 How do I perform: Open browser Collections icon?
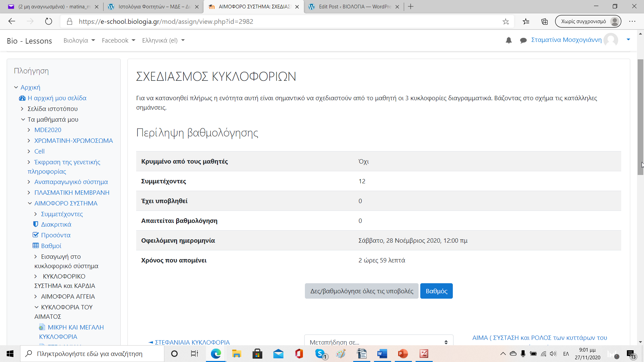pos(544,22)
